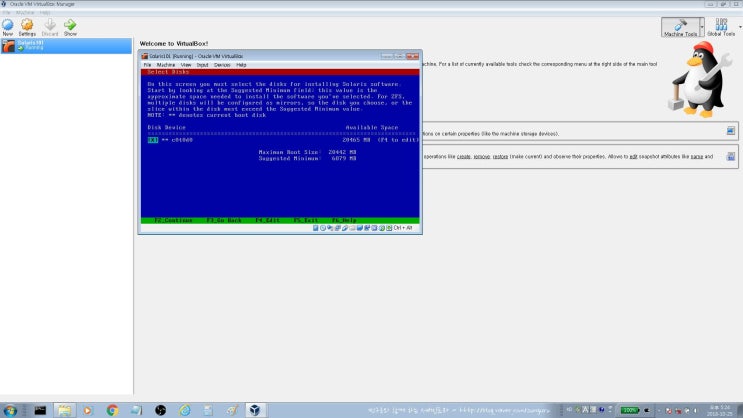Open Command Prompt from the taskbar

tap(40, 410)
